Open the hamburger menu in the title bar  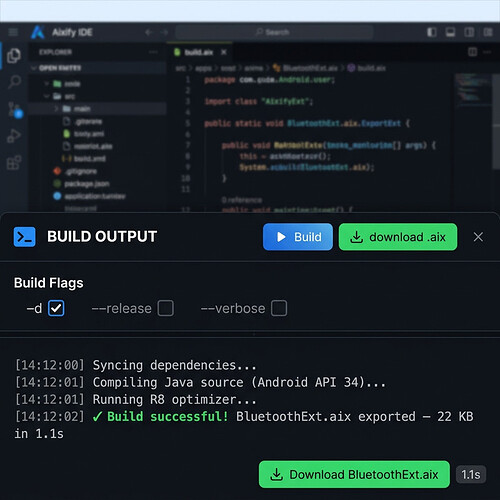13,32
